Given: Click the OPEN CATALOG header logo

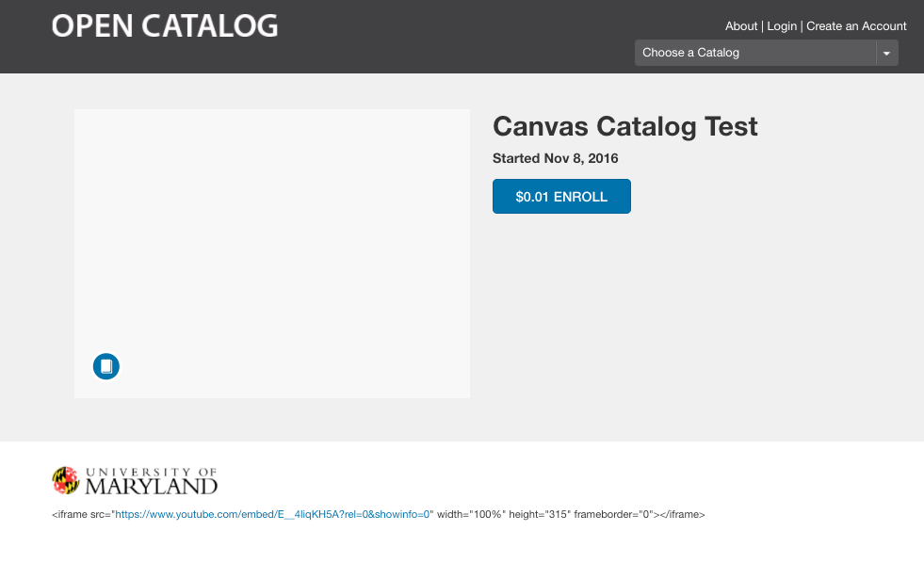Looking at the screenshot, I should click(165, 26).
